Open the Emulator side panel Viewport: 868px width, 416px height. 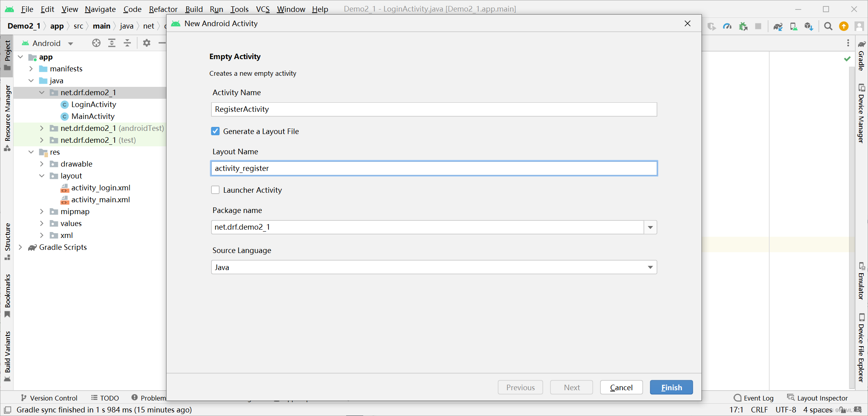[x=861, y=281]
